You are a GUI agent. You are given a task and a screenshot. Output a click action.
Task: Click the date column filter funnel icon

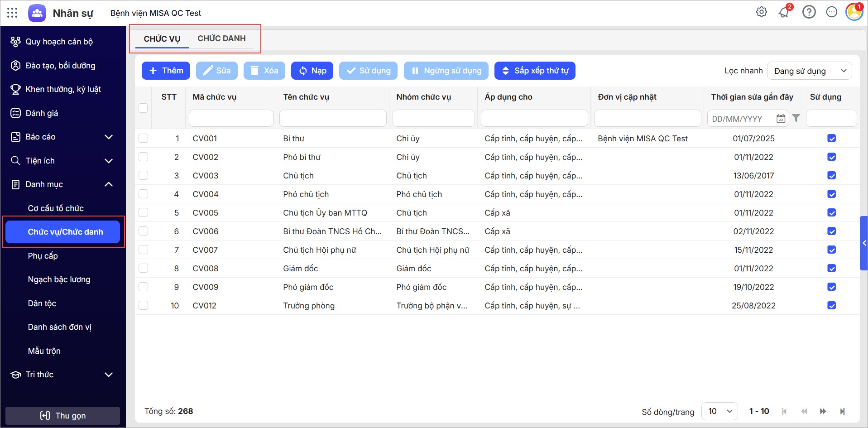click(796, 118)
